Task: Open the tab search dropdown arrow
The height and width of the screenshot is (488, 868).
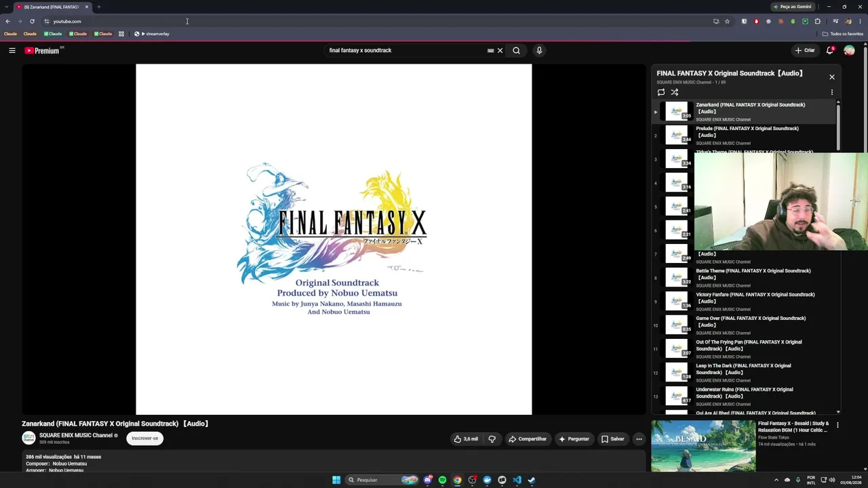Action: pos(6,7)
